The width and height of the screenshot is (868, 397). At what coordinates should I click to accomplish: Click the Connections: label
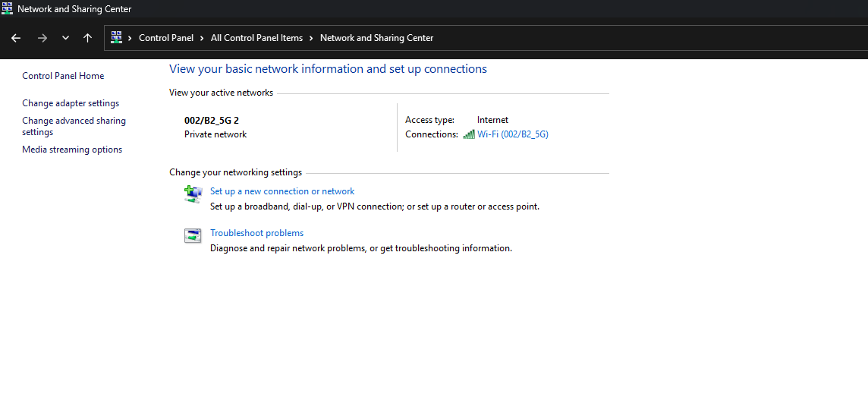click(432, 134)
